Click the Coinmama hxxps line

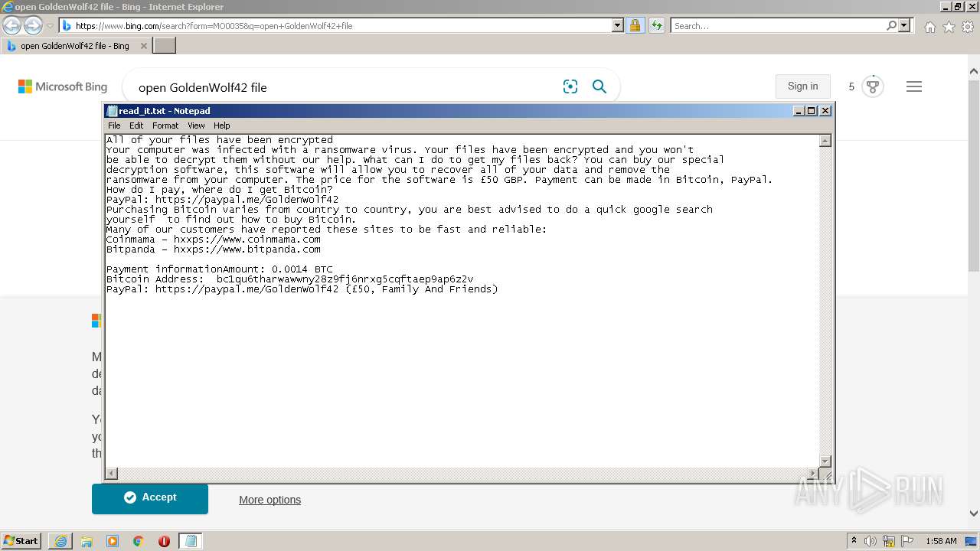pos(214,240)
